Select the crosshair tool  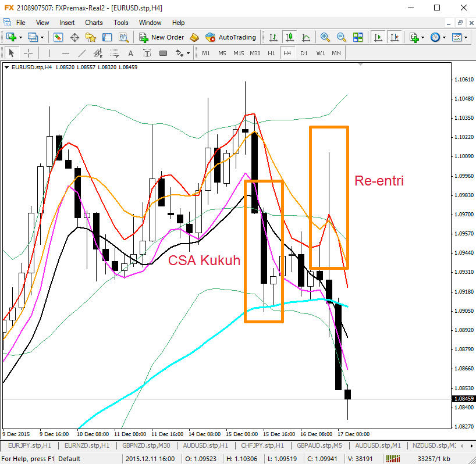click(x=28, y=53)
